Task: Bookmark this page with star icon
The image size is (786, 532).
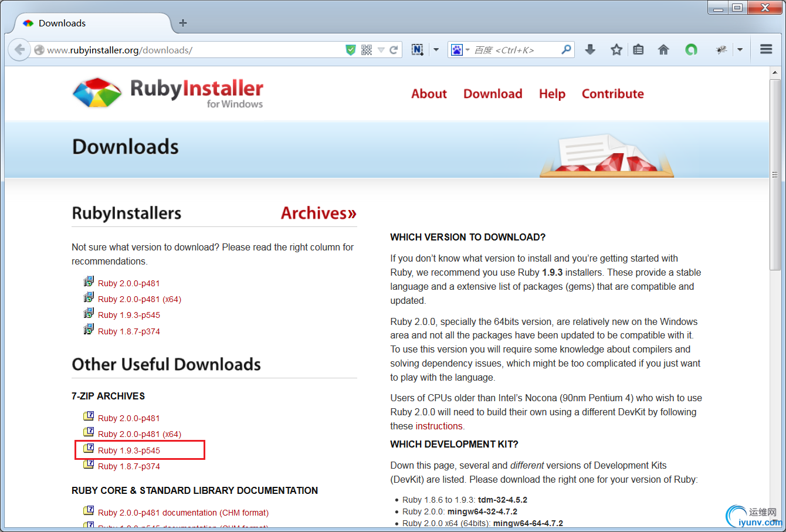Action: click(616, 50)
